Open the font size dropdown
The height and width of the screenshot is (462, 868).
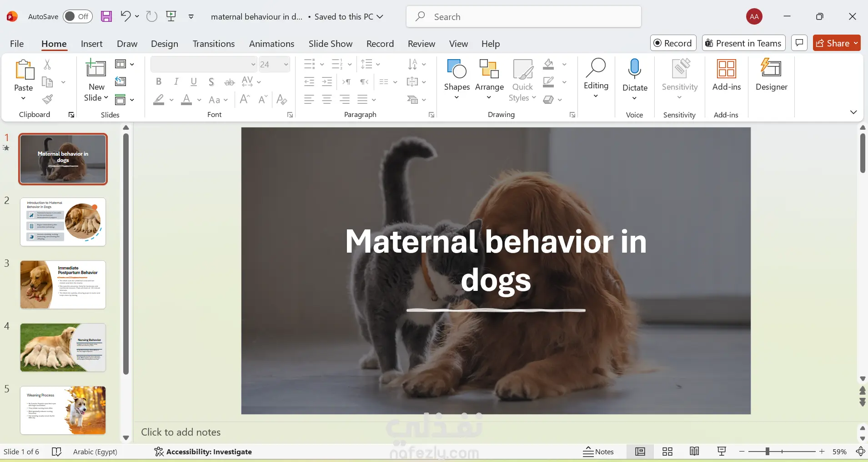coord(286,64)
